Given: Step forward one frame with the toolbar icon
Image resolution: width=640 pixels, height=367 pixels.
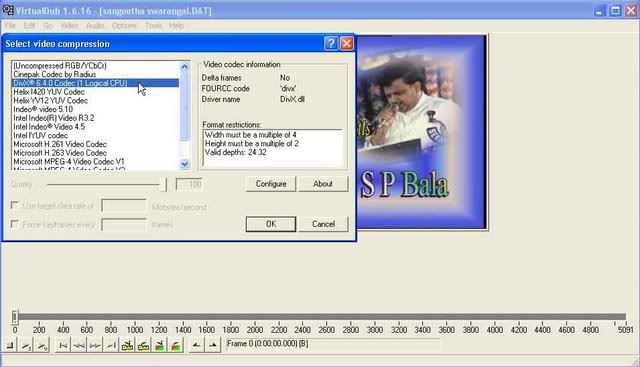Looking at the screenshot, I should (95, 345).
